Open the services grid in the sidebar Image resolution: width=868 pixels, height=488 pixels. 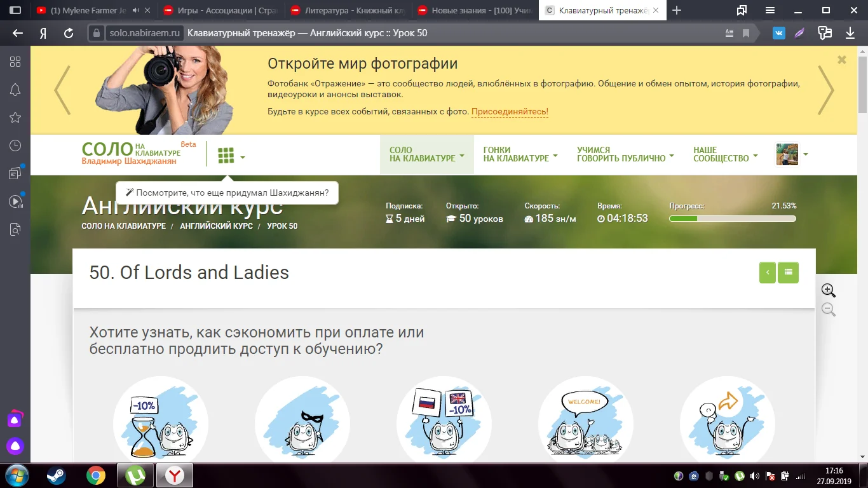click(x=15, y=62)
